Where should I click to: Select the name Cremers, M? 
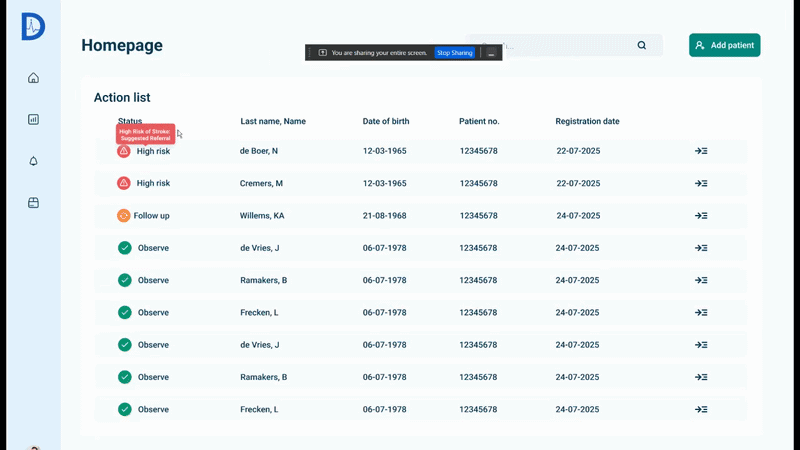tap(261, 183)
